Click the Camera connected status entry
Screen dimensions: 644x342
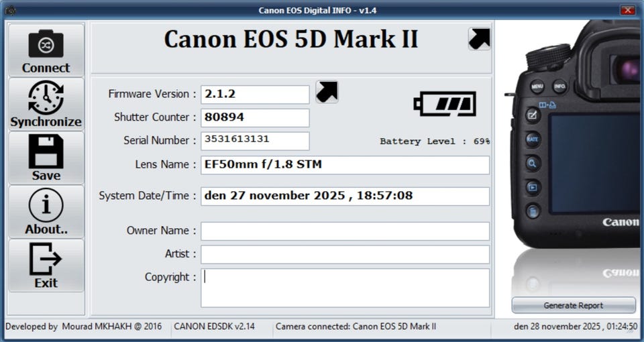[x=356, y=327]
